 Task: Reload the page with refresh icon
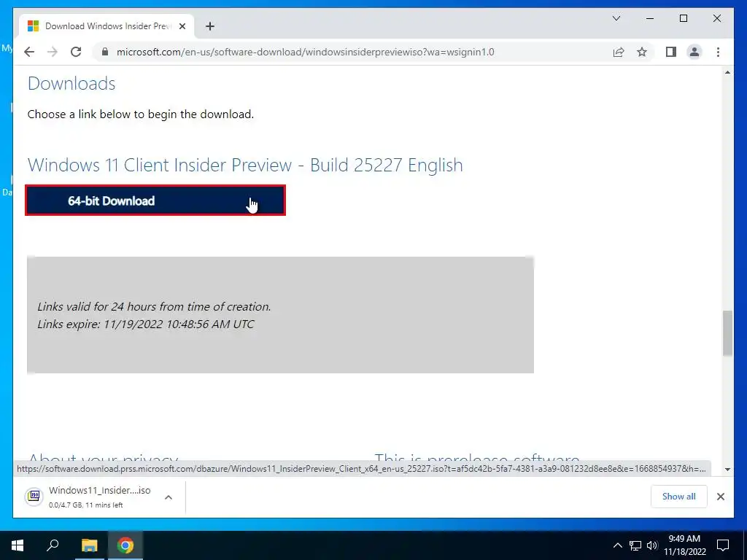(76, 52)
